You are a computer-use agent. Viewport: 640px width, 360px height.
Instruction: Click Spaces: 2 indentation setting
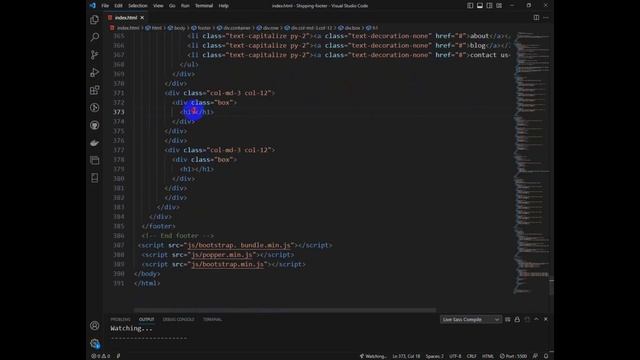click(x=435, y=356)
